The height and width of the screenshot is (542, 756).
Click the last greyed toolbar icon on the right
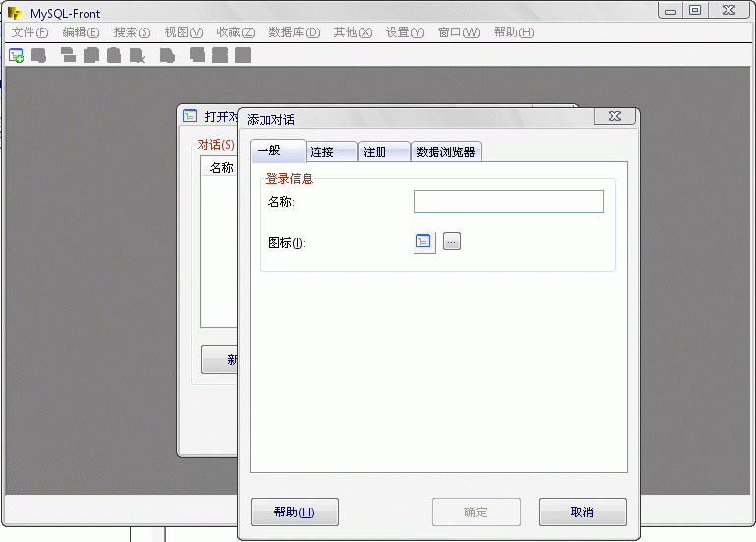243,55
